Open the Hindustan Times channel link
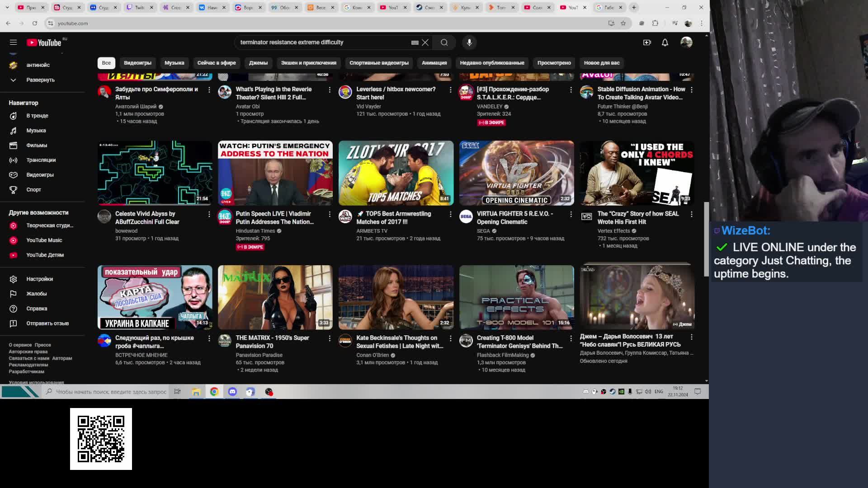This screenshot has height=488, width=868. click(255, 231)
